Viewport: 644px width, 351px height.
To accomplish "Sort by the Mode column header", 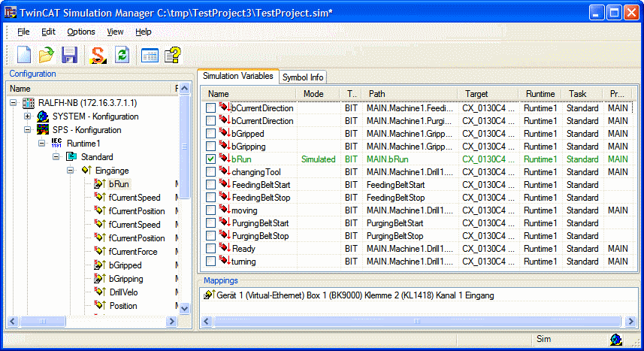I will [319, 94].
